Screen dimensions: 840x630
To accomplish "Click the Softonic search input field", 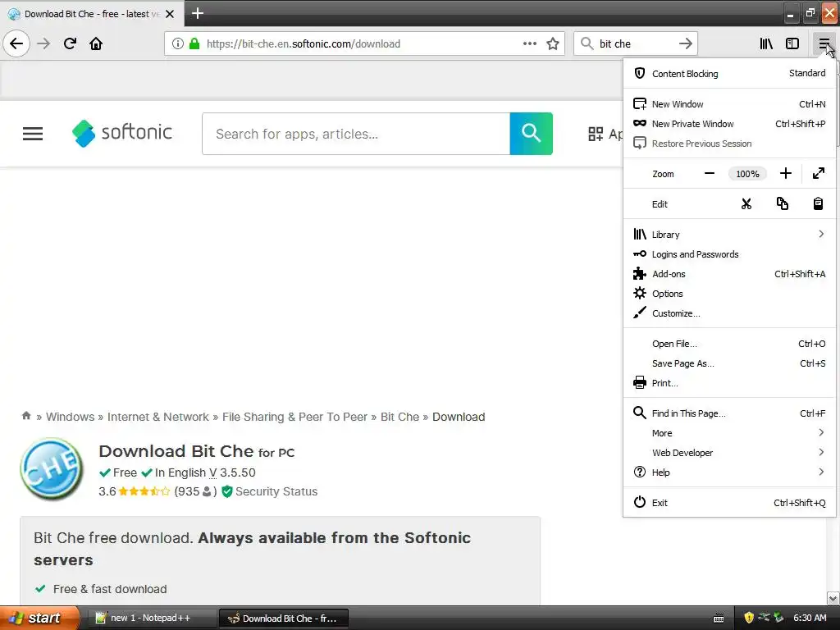I will coord(356,134).
